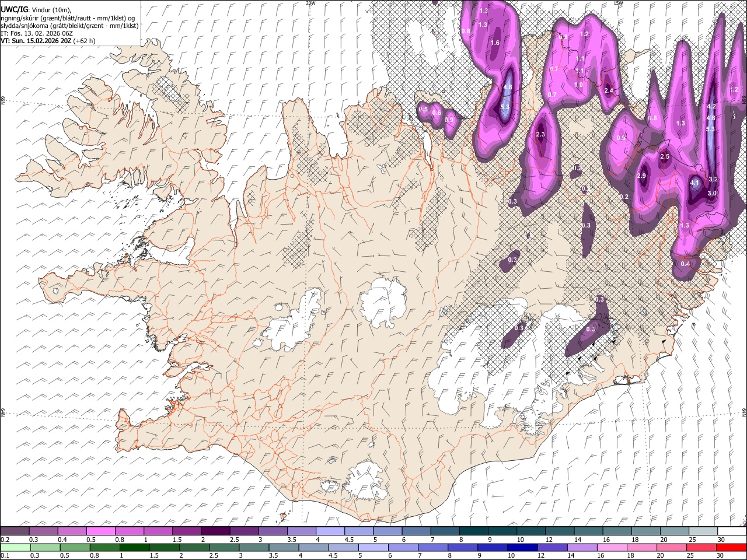The image size is (747, 560).
Task: Pick the dark purple first swatch of upper legend
Action: [15, 531]
